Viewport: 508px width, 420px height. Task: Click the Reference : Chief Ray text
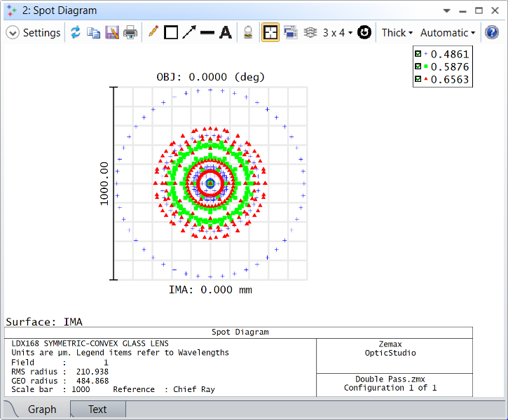164,389
